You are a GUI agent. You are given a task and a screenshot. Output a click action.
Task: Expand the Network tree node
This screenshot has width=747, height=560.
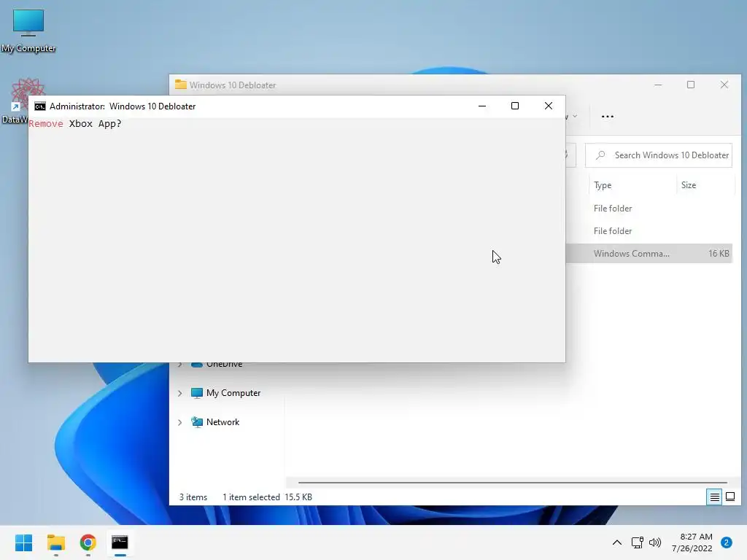click(x=180, y=422)
